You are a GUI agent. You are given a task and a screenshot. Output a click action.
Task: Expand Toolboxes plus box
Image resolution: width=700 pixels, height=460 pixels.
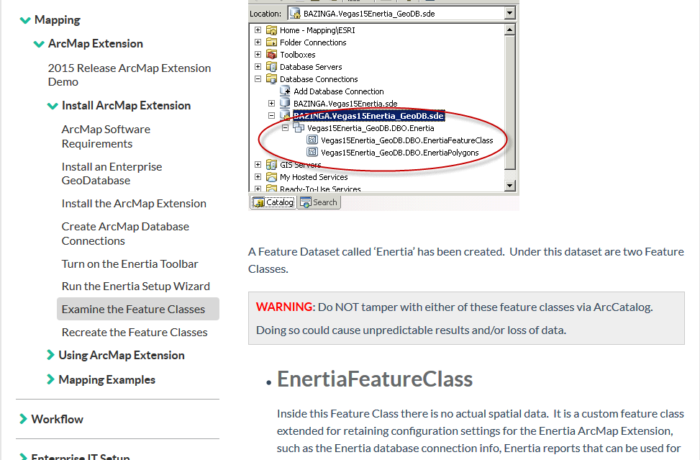click(x=258, y=54)
